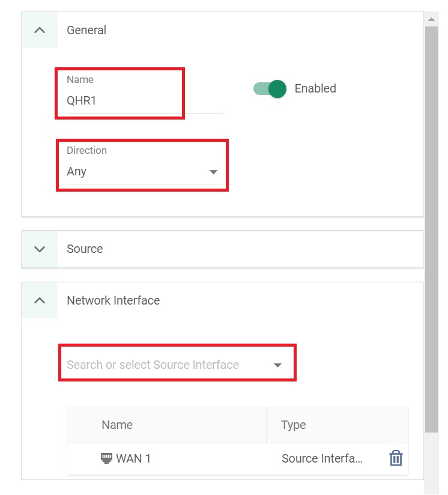Click the Enabled label text
This screenshot has width=448, height=495.
point(315,89)
